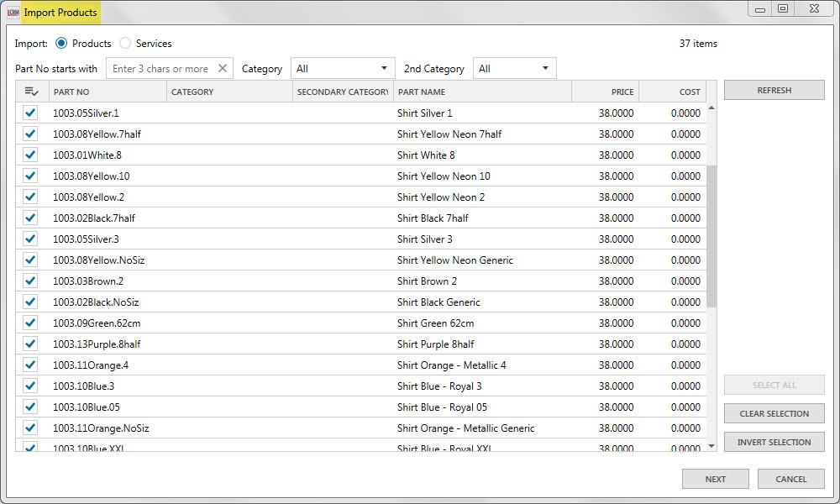Minimize the Import Products window
Screen dimensions: 840x504
pyautogui.click(x=760, y=9)
